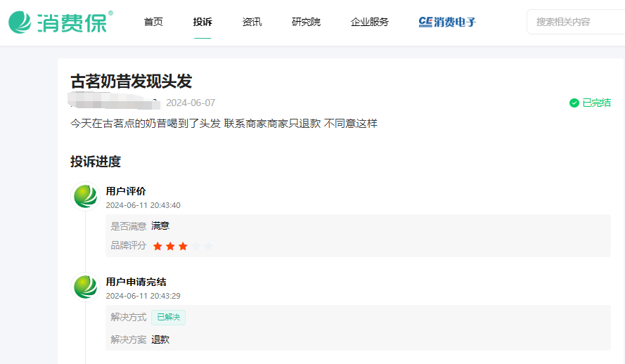Screen dimensions: 625x364
Task: Select the complaint title 古茗奶昔发现头发
Action: tap(131, 82)
